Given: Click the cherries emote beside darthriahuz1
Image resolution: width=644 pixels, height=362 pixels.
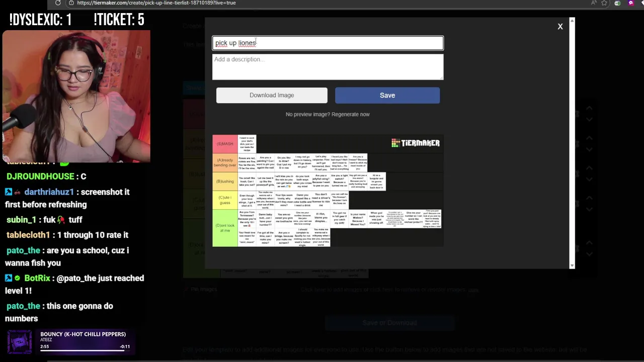Looking at the screenshot, I should tap(18, 192).
